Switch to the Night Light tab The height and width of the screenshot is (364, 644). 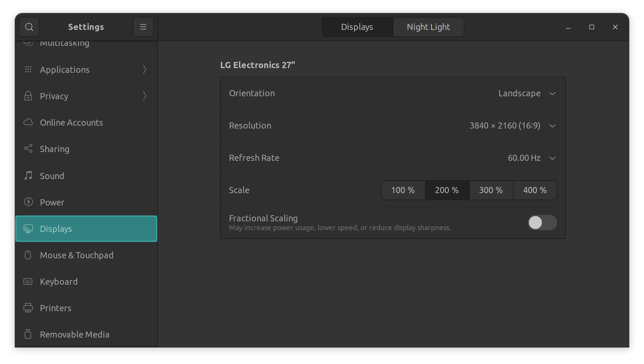point(428,27)
